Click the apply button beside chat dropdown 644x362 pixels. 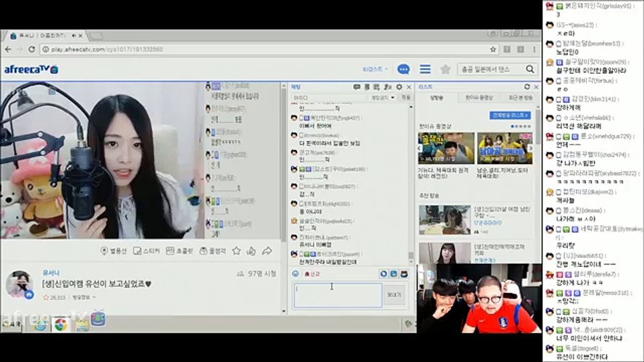point(406,98)
